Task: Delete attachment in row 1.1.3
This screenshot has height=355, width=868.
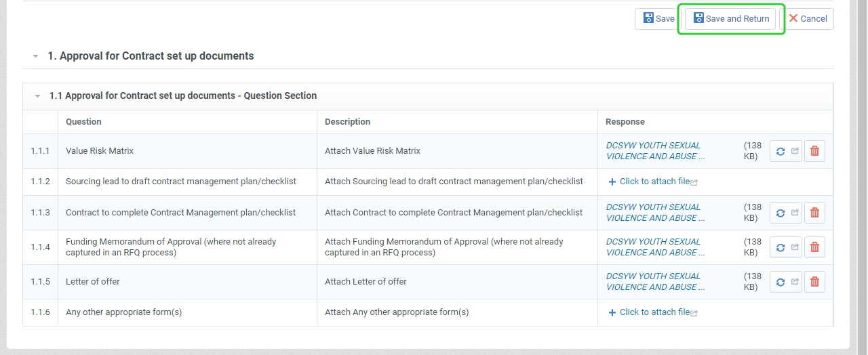Action: click(814, 213)
